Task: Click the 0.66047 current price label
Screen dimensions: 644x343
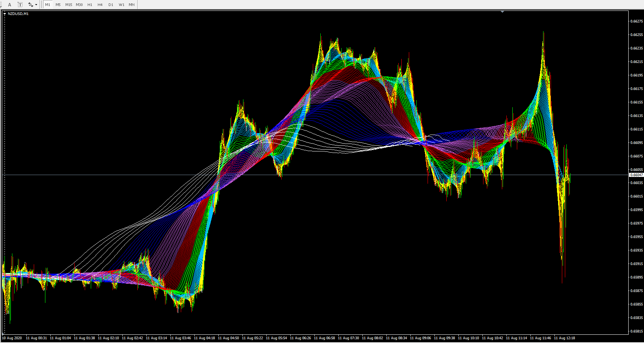Action: tap(636, 175)
